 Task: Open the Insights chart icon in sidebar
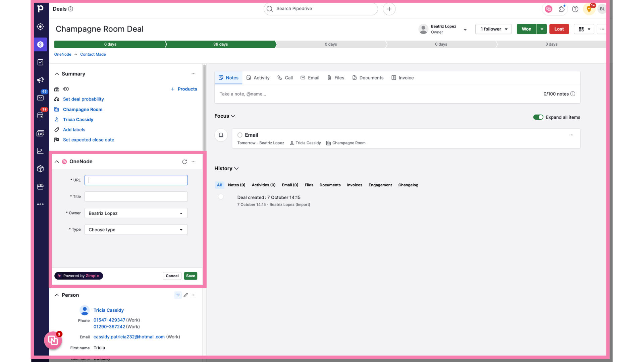click(x=40, y=151)
